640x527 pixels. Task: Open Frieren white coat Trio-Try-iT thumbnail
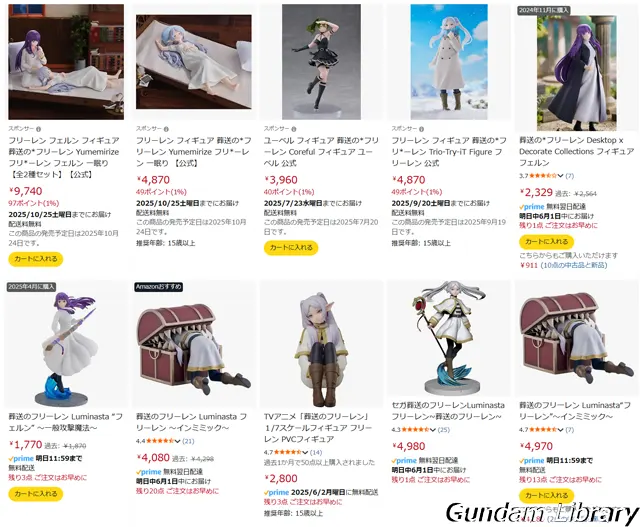tap(449, 62)
